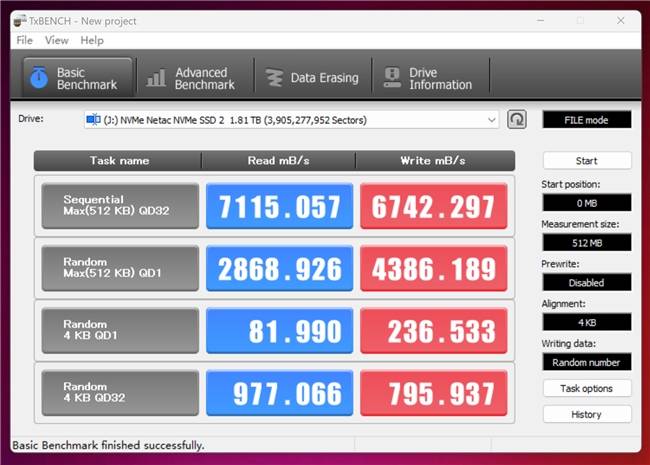
Task: Click the Measurement size: label
Action: coord(580,224)
